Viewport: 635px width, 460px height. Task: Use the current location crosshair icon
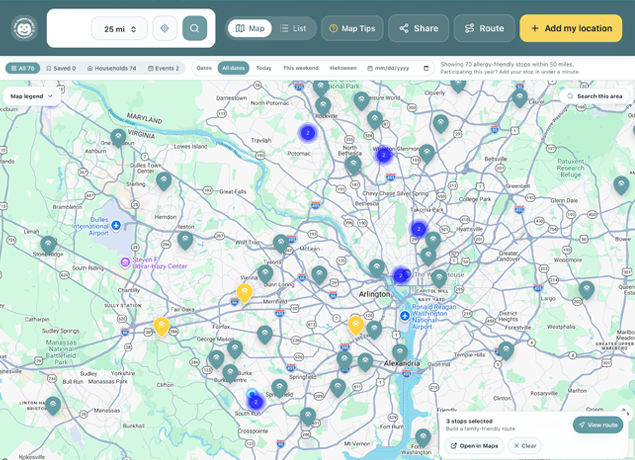tap(164, 28)
